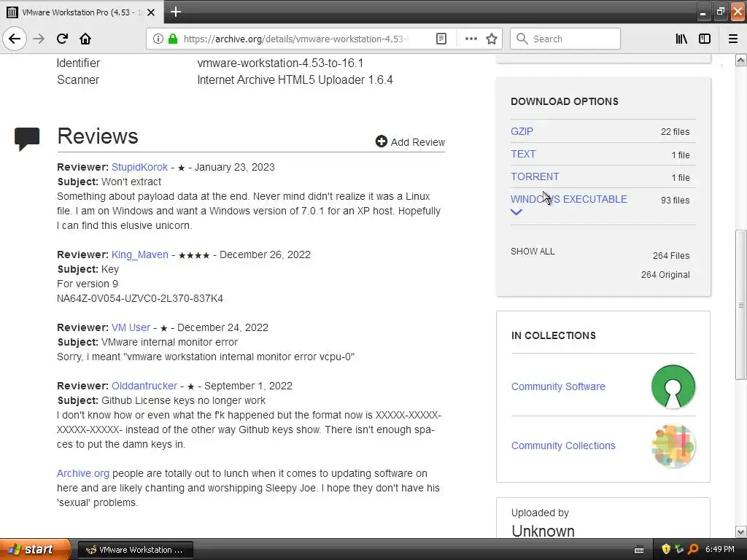Screen dimensions: 747x560
Task: Open TEXT download option
Action: click(x=523, y=154)
